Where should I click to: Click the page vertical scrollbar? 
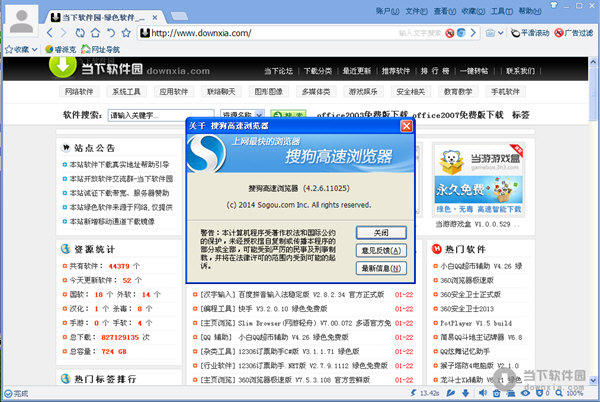click(593, 221)
